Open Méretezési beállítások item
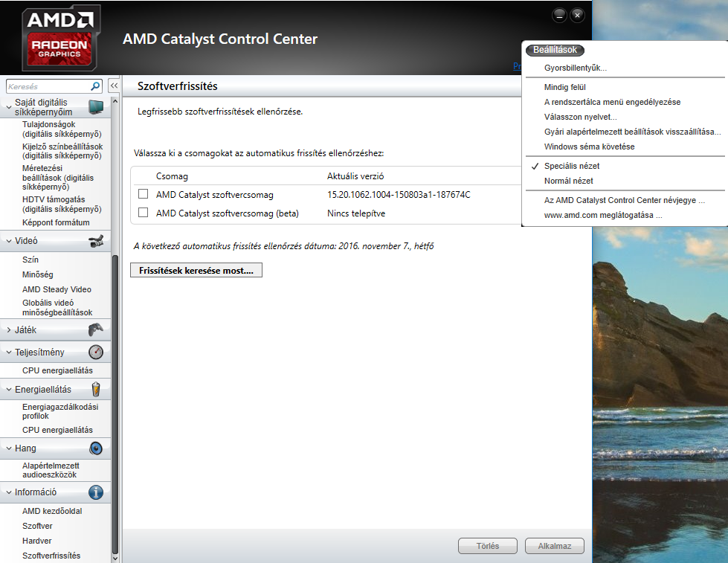Viewport: 728px width, 563px height. click(x=57, y=178)
